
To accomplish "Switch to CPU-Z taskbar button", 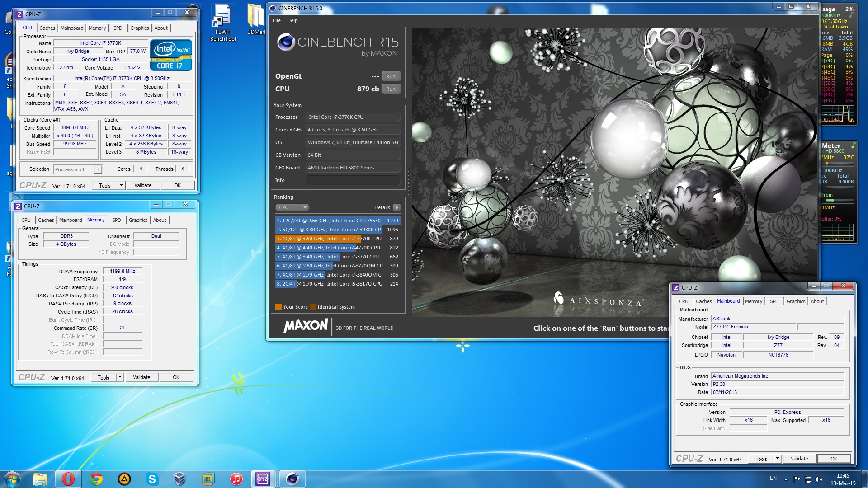I will [x=263, y=479].
